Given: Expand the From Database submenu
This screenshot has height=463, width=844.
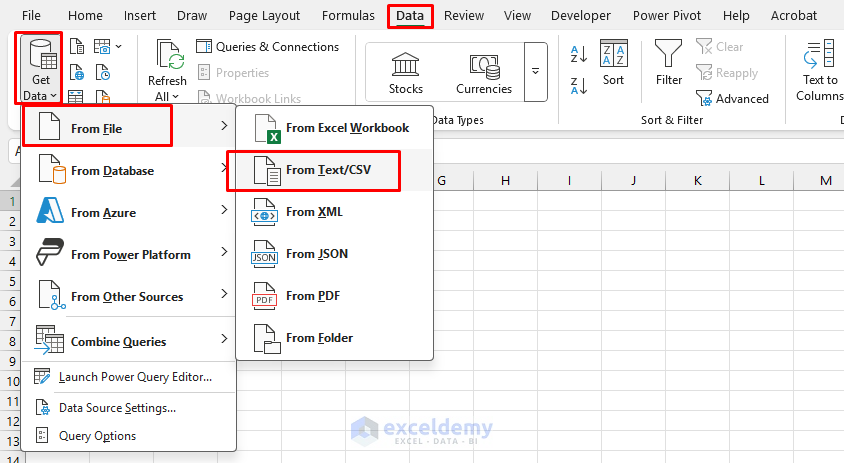Looking at the screenshot, I should [x=128, y=170].
